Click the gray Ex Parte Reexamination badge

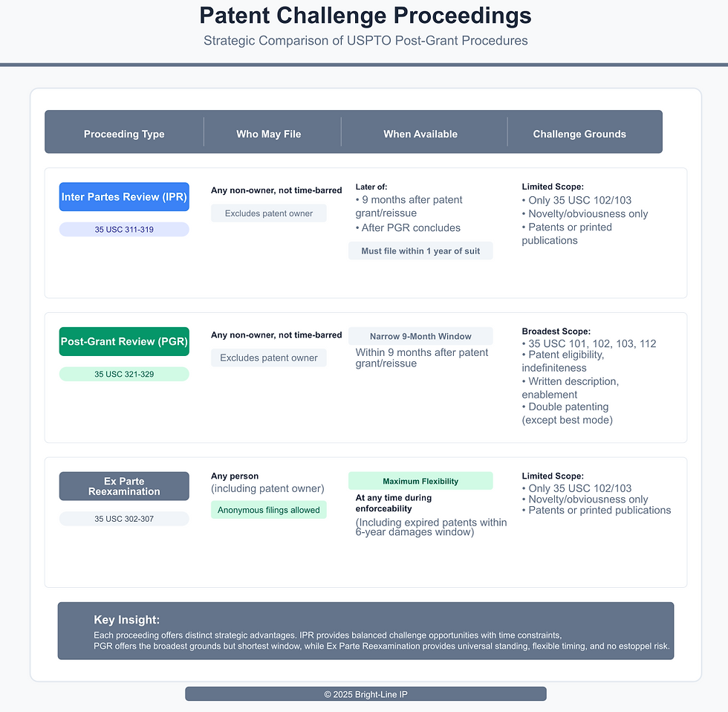pos(124,486)
